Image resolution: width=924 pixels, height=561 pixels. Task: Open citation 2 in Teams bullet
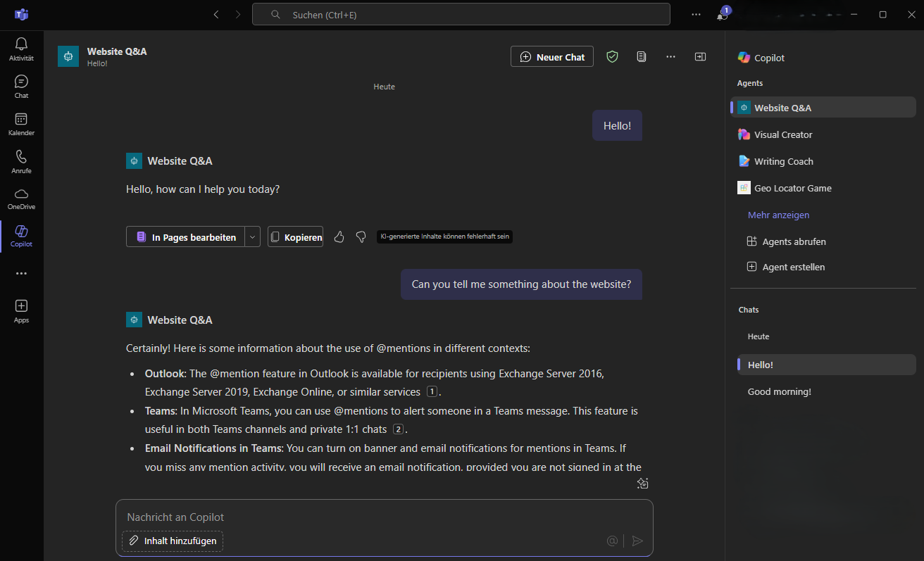tap(399, 429)
